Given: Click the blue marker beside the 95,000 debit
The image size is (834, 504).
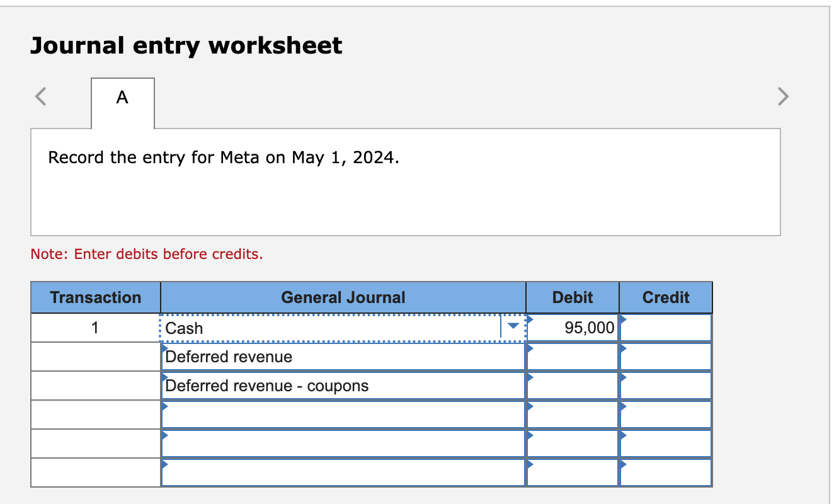Looking at the screenshot, I should click(x=530, y=320).
